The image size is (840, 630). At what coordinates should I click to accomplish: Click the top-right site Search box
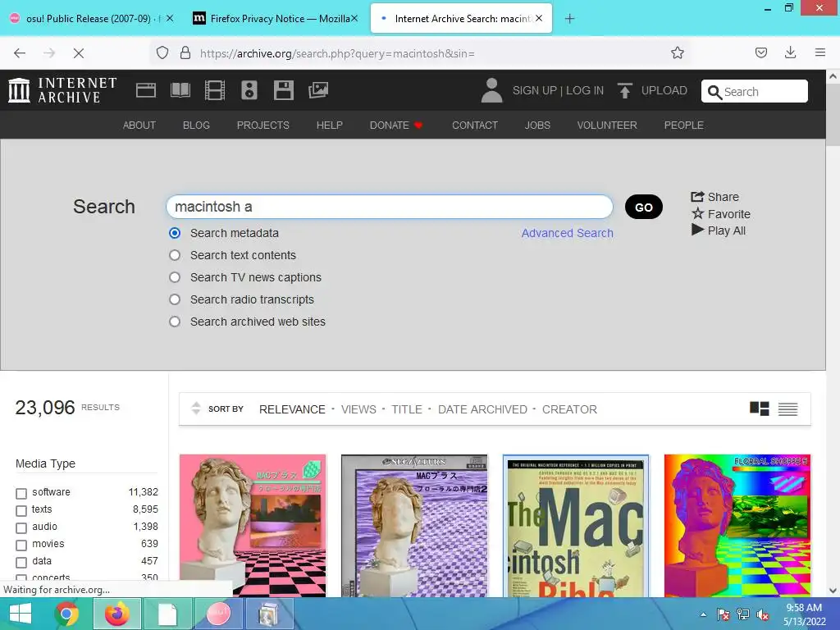click(755, 91)
